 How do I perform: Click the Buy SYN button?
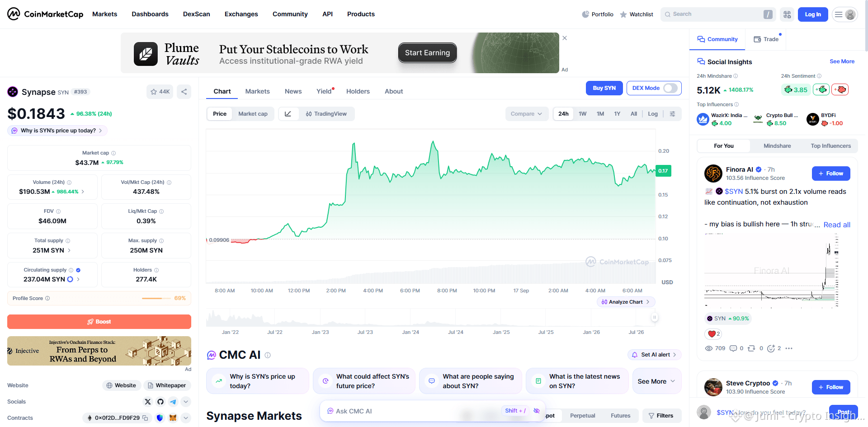pyautogui.click(x=604, y=88)
